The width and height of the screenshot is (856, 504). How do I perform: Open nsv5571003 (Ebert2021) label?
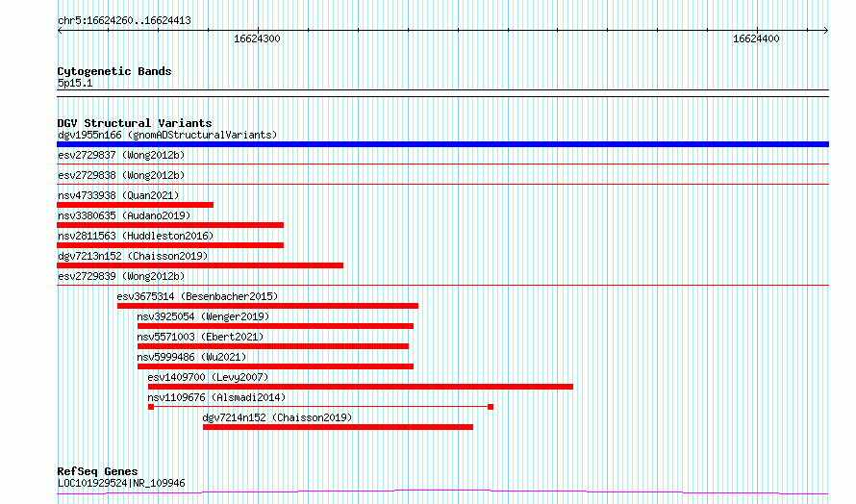(x=200, y=337)
